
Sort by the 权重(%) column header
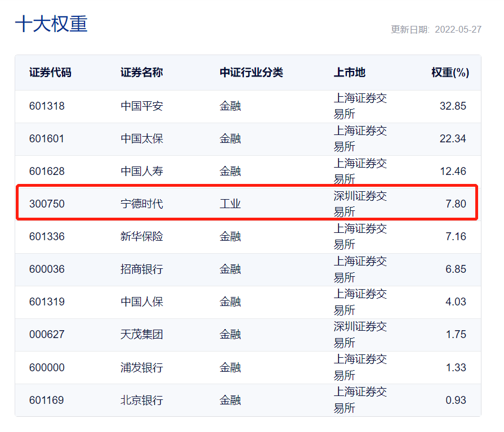tap(450, 73)
